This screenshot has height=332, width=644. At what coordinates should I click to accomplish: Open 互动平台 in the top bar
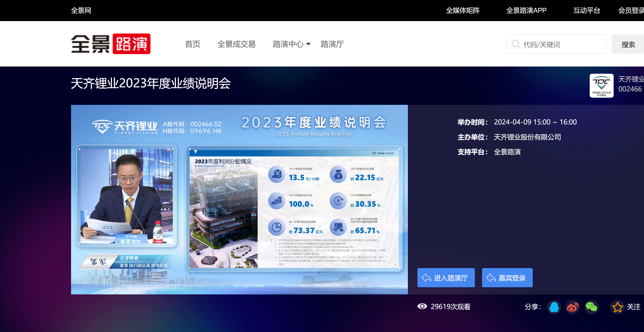[x=587, y=10]
